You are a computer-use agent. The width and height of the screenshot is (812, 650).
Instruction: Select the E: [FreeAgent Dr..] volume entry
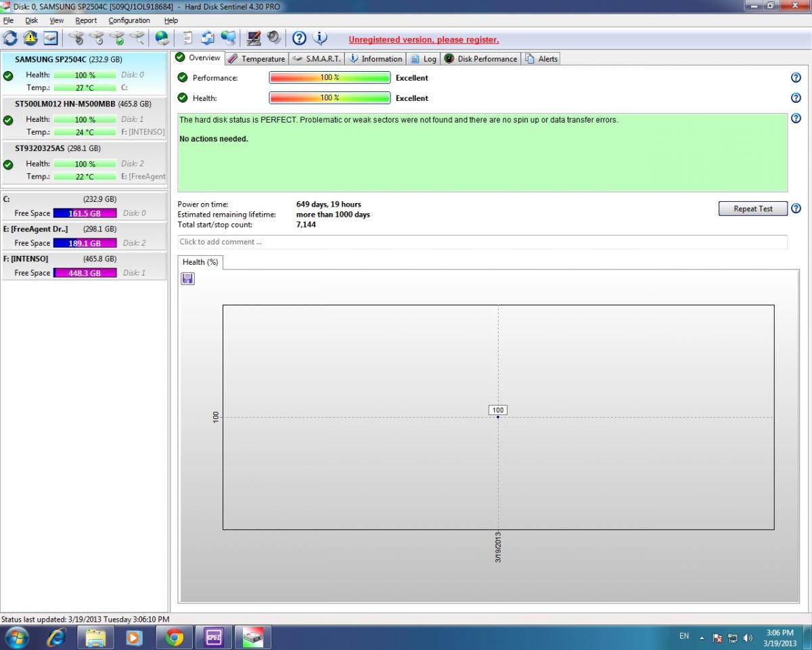pyautogui.click(x=84, y=236)
